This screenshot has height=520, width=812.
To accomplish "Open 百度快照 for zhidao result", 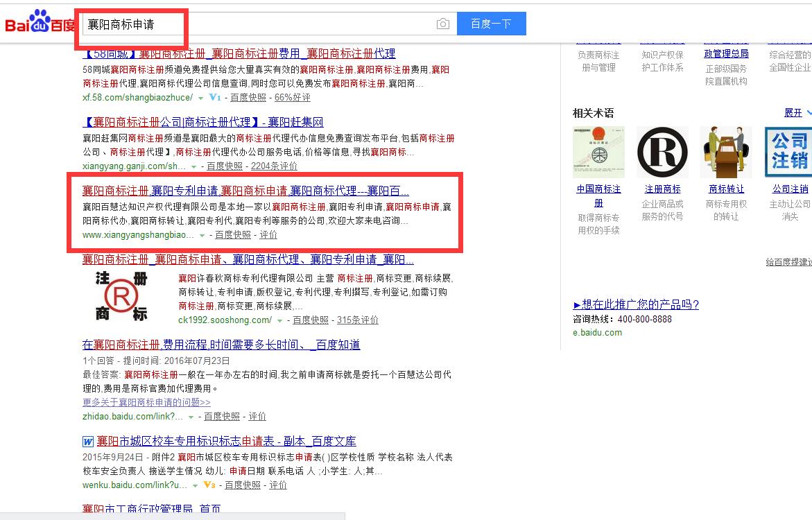I will pos(222,417).
